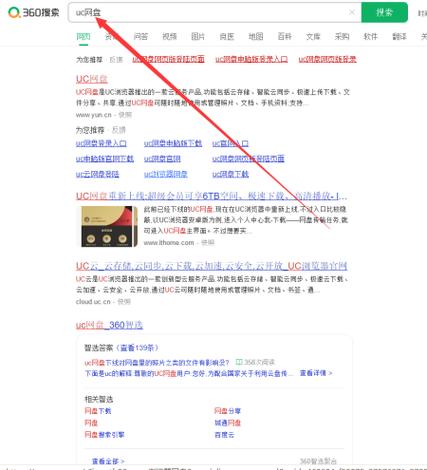Click suggestion uc网盘下载
Viewport: 427px width, 470px height.
[x=230, y=174]
